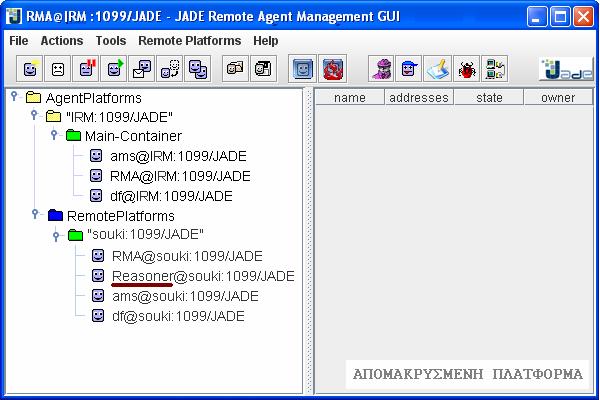Click the Jade logo in toolbar
Viewport: 600px width, 400px height.
pyautogui.click(x=567, y=69)
